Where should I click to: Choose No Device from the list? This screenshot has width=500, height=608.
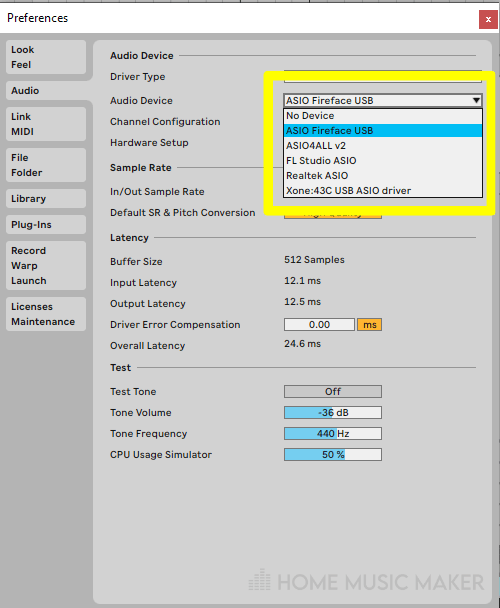tap(383, 116)
